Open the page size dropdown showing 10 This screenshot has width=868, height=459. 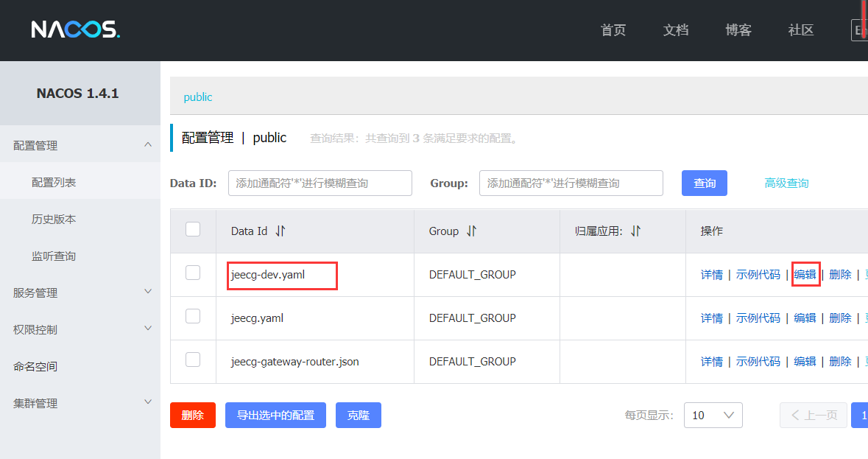click(713, 415)
